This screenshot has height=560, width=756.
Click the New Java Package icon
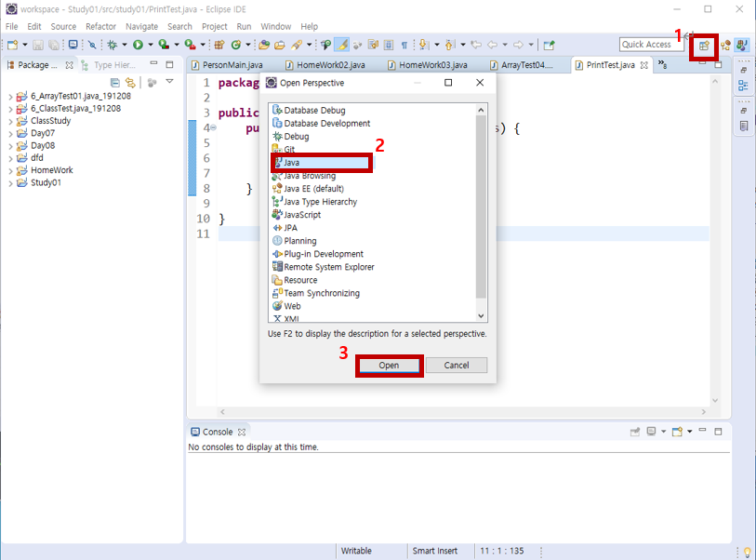pyautogui.click(x=219, y=45)
